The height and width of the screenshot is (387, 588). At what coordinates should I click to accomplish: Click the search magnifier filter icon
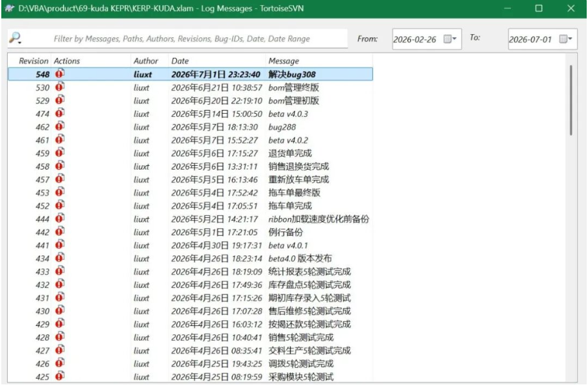15,38
